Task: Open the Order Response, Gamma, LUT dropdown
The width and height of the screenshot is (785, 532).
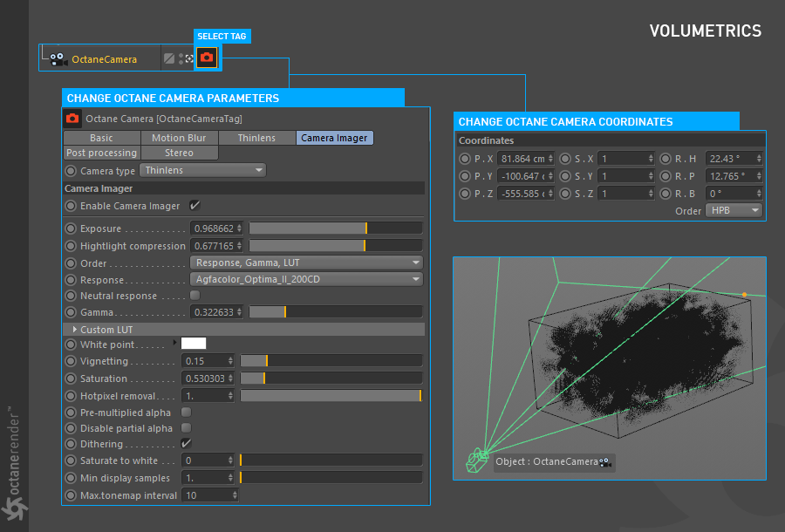Action: [306, 263]
